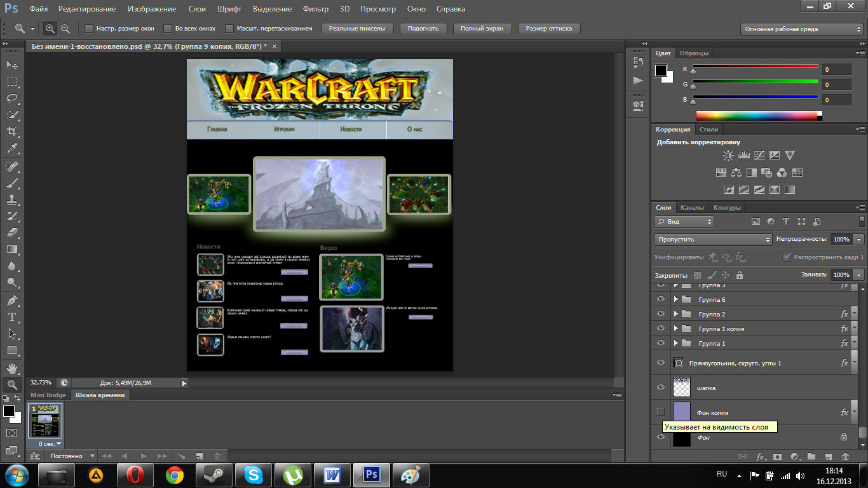Open the 'Изображение' menu
Viewport: 868px width, 488px height.
coord(152,9)
